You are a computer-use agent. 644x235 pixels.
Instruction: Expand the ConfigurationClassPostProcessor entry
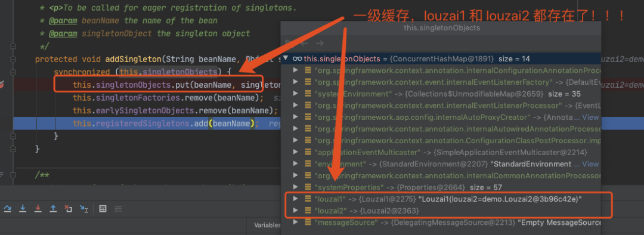pos(295,141)
